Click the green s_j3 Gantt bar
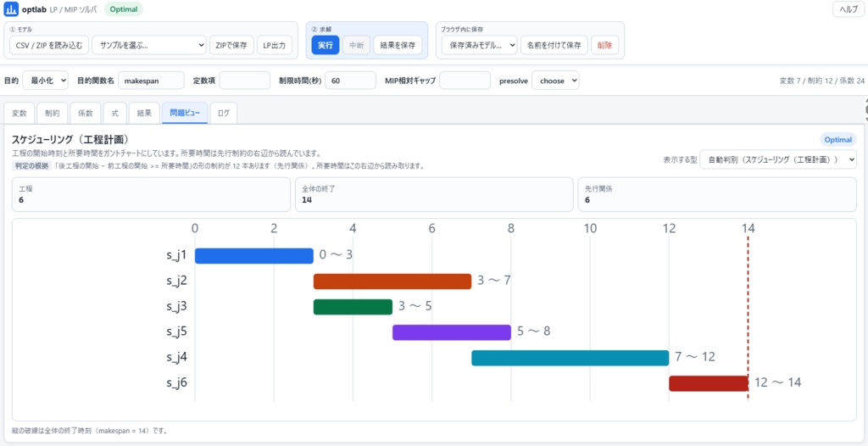 353,307
